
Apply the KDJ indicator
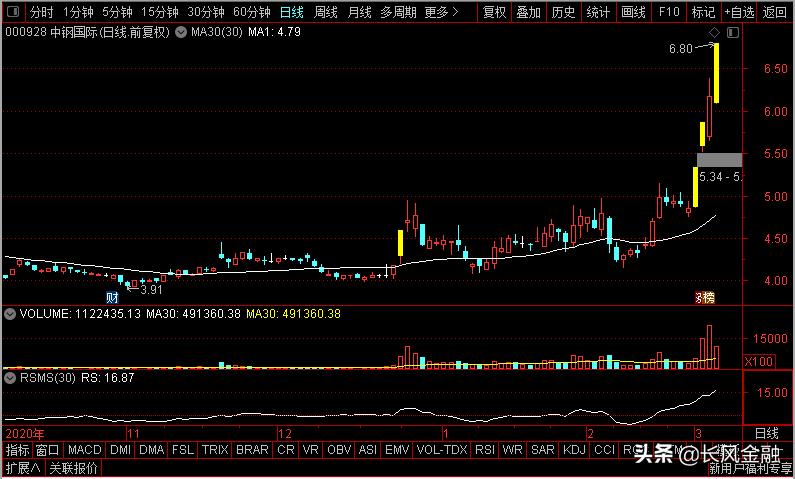pyautogui.click(x=574, y=450)
